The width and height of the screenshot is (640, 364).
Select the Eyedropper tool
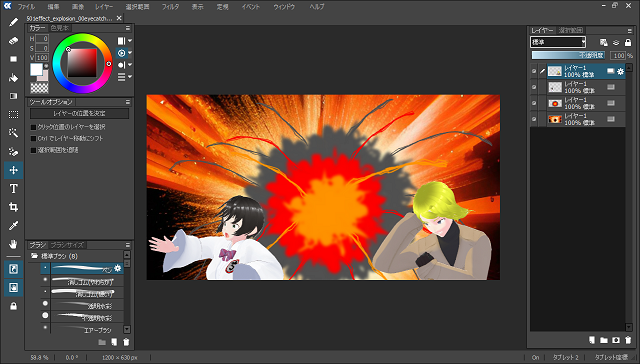click(x=13, y=226)
